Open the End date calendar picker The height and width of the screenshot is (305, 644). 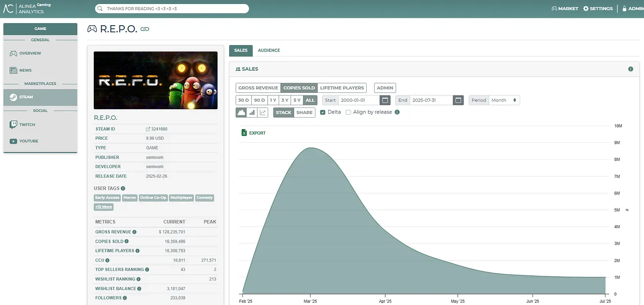459,100
